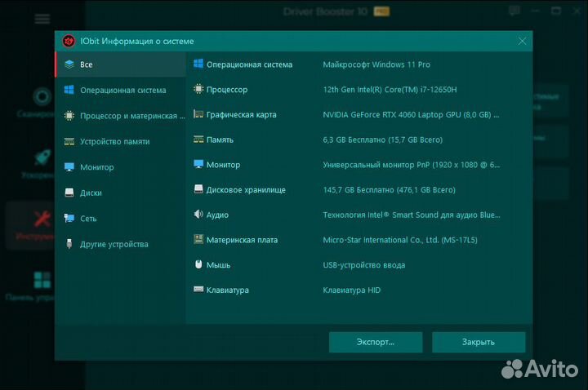588x390 pixels.
Task: Click the 'Экспорт...' button
Action: pos(376,342)
